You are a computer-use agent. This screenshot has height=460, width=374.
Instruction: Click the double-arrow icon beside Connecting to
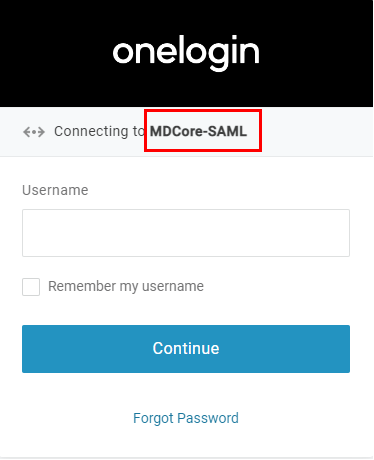coord(34,132)
